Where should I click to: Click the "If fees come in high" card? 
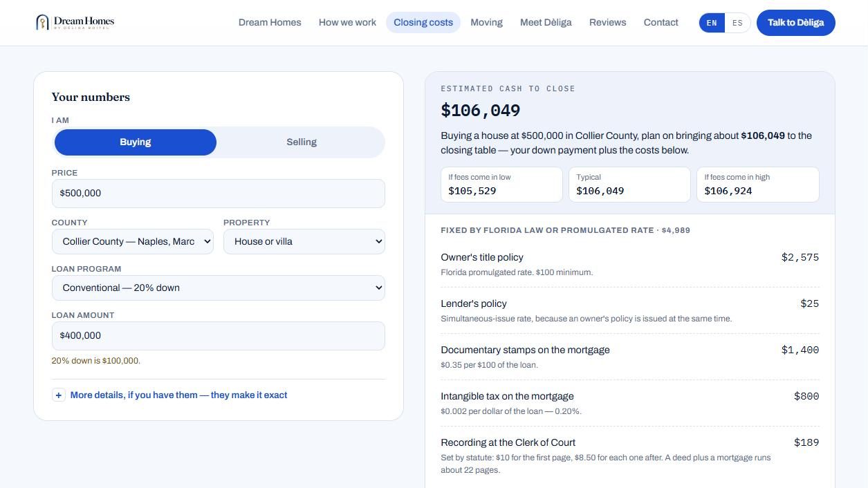[x=757, y=185]
